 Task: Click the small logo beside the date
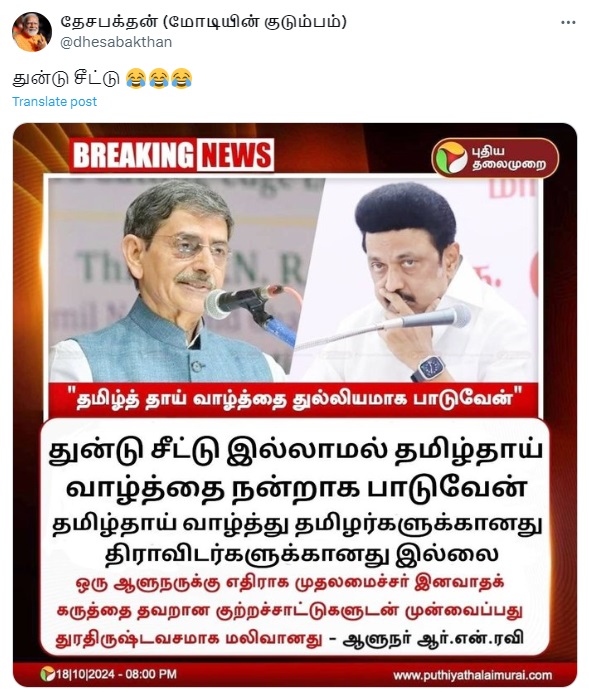[x=47, y=674]
